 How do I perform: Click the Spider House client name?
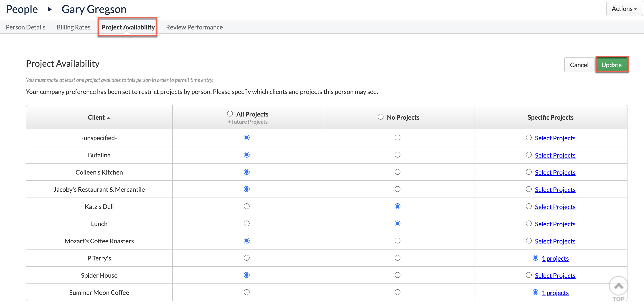99,275
